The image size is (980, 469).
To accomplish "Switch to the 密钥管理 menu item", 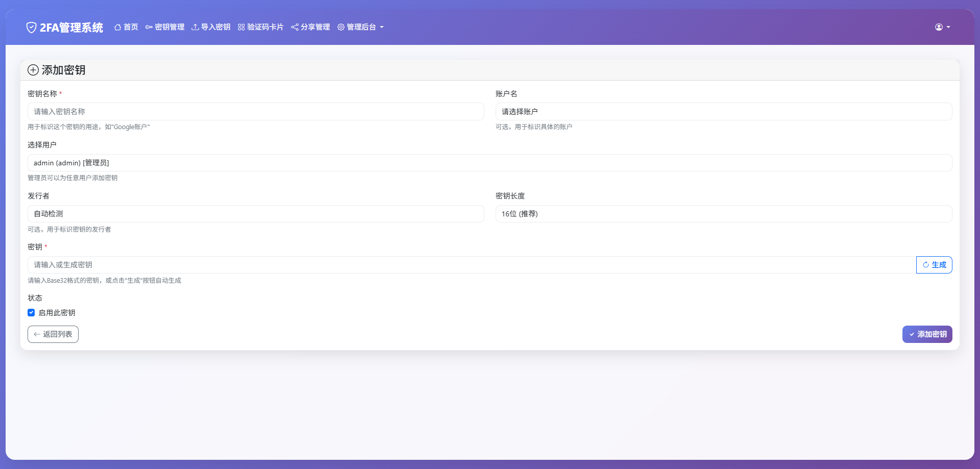I will pos(169,27).
